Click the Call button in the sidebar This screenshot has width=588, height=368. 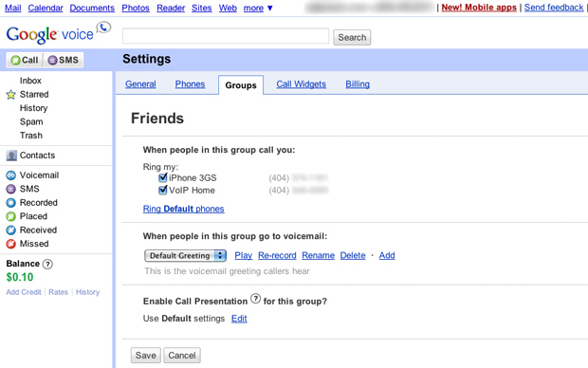click(25, 60)
